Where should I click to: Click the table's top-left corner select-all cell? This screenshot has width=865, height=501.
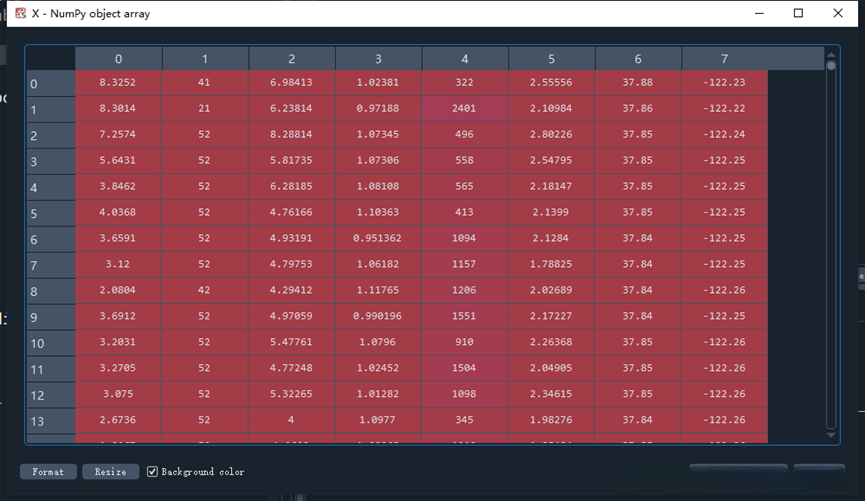(51, 58)
